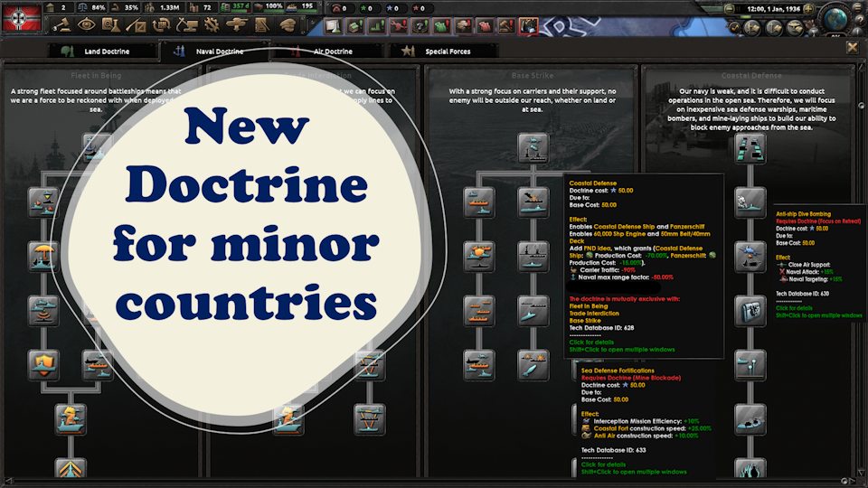Click 'Click for details' in Coastal Defense tooltip

pos(591,343)
